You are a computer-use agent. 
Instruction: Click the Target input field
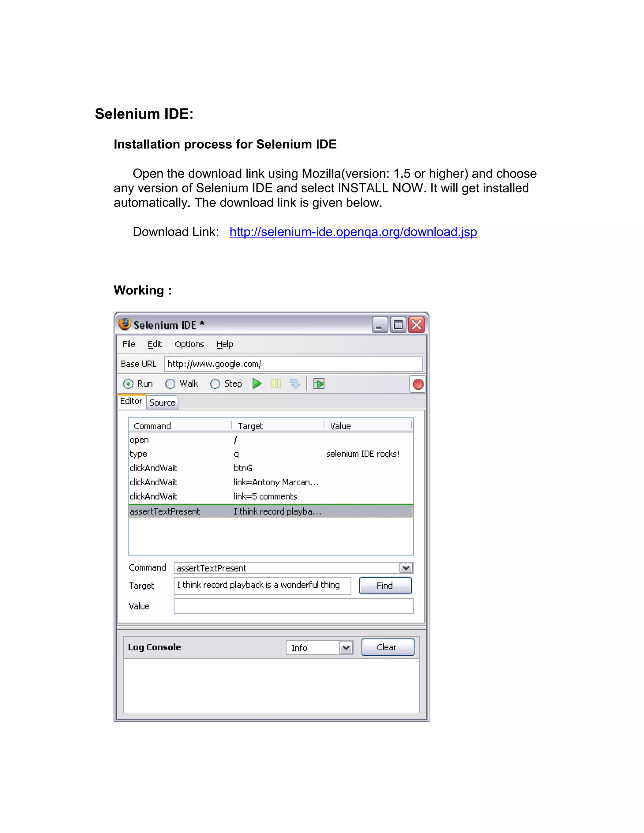[262, 586]
